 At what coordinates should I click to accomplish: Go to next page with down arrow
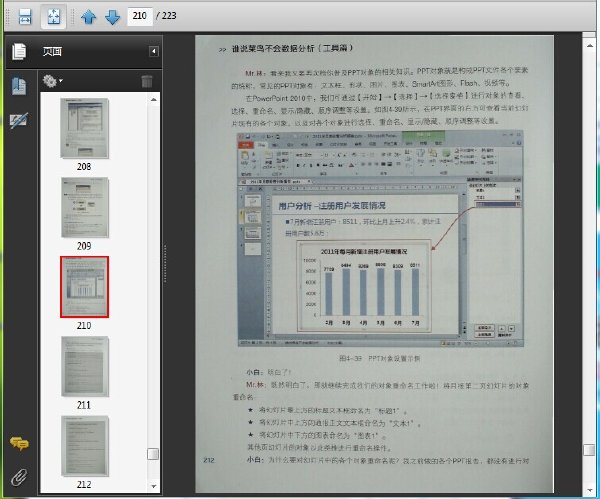(112, 17)
